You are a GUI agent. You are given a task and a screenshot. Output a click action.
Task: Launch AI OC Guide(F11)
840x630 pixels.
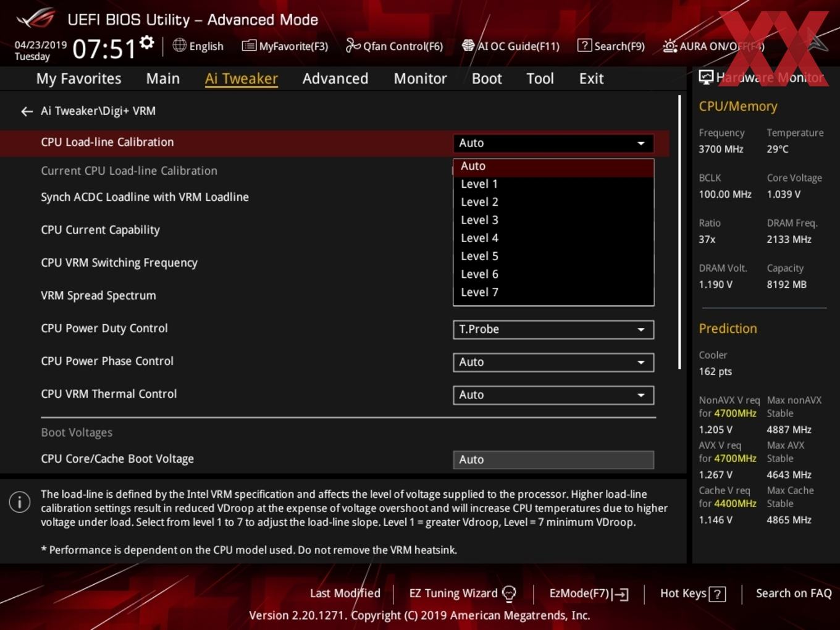[510, 46]
